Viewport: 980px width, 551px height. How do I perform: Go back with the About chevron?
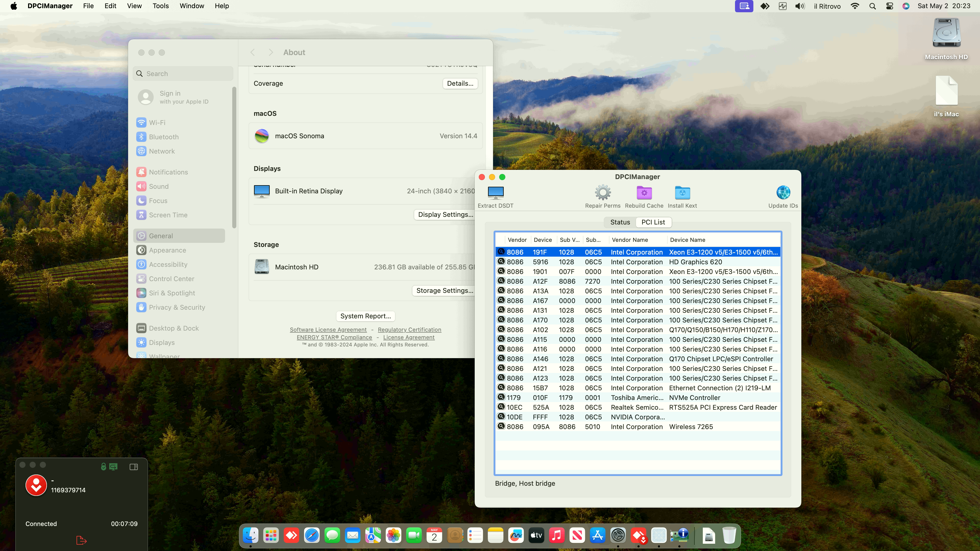pyautogui.click(x=252, y=53)
